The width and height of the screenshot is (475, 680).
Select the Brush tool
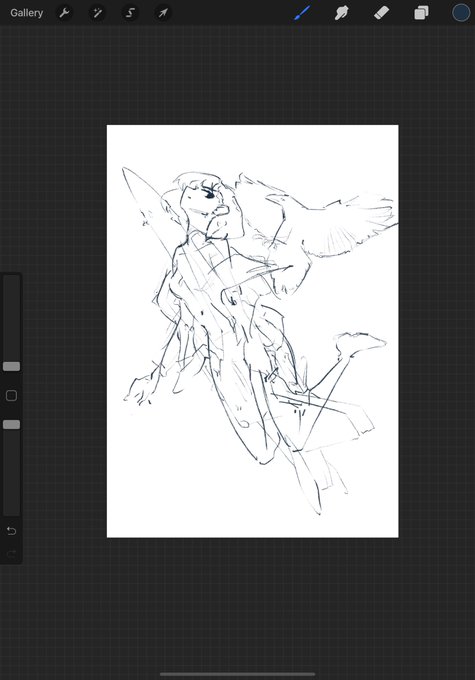[x=302, y=13]
